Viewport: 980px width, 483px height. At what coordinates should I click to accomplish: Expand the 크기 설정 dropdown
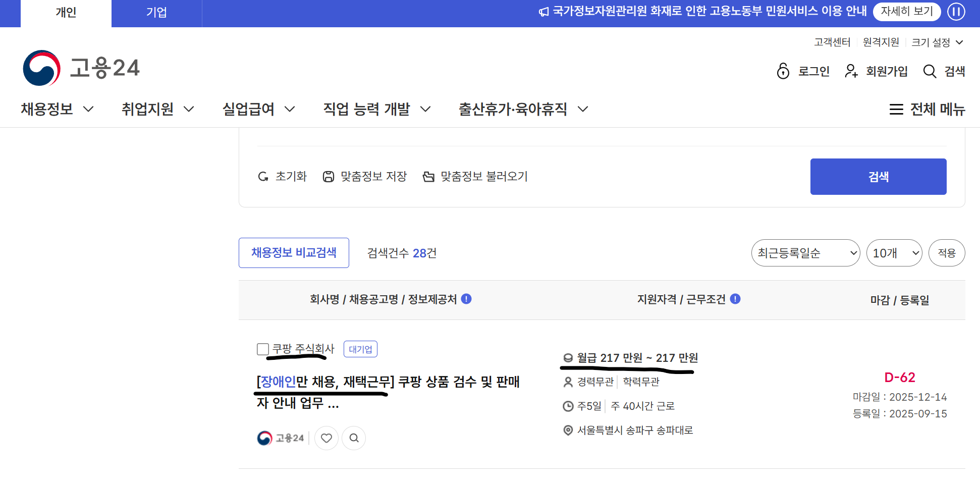click(937, 42)
